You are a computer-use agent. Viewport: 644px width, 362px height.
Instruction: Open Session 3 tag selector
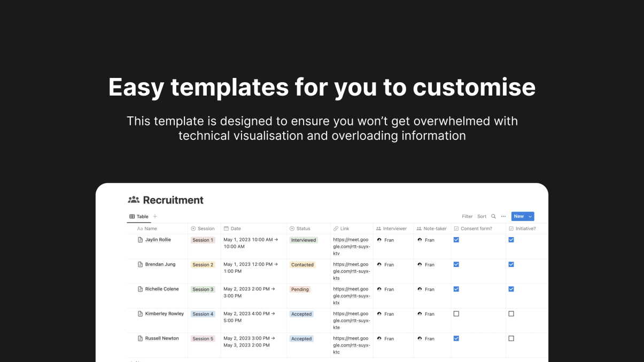pos(203,289)
